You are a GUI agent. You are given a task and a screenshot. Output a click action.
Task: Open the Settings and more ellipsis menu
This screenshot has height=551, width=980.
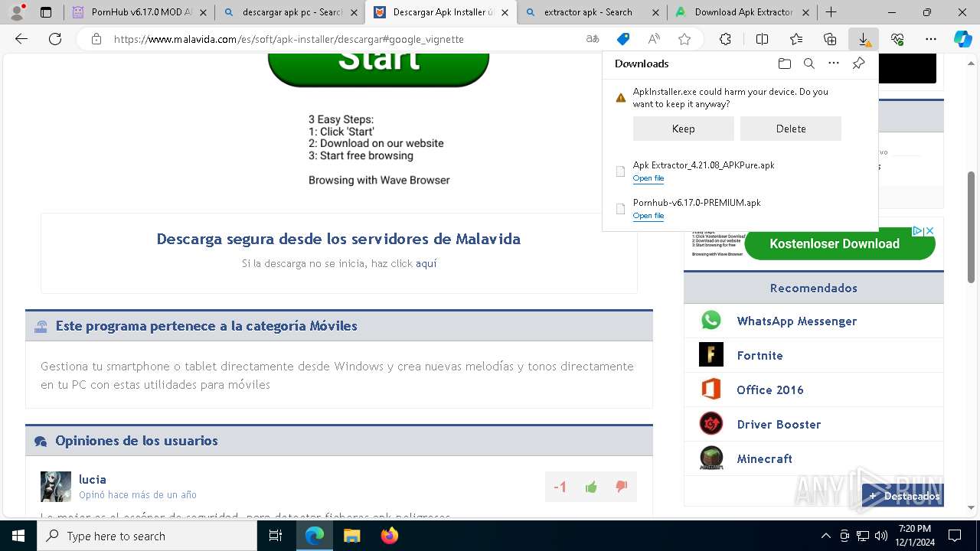point(931,39)
